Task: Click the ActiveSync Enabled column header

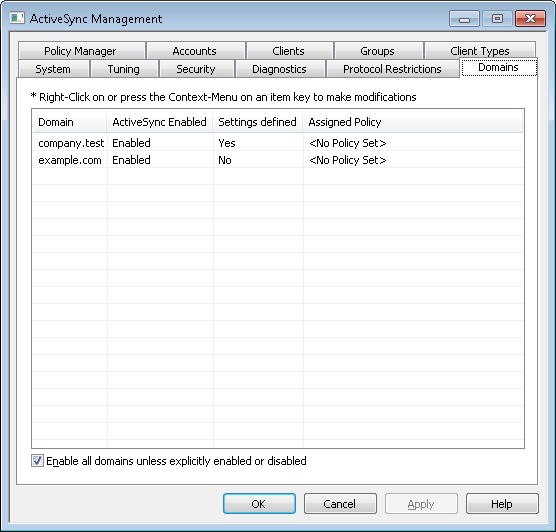Action: tap(160, 122)
